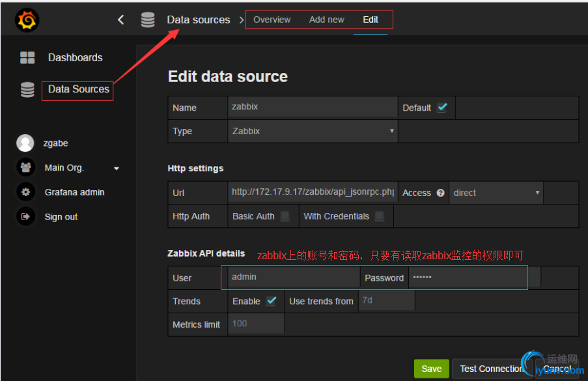Expand the Main Org. dropdown arrow

coord(117,169)
